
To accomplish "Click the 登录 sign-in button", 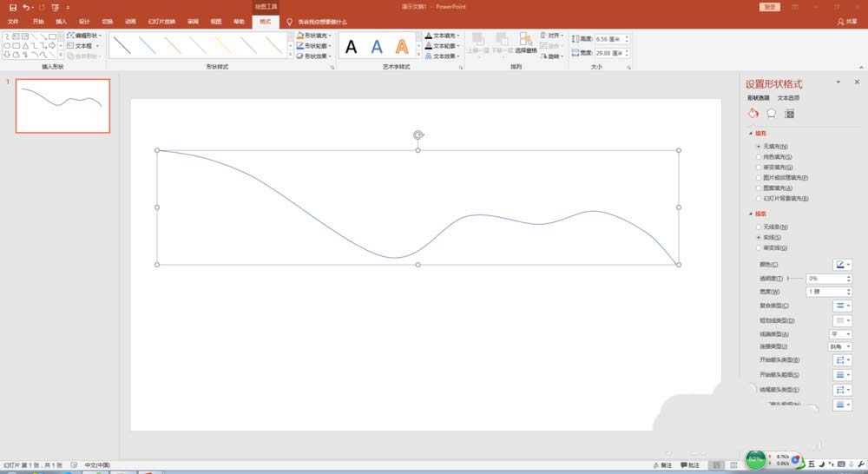I will 770,7.
